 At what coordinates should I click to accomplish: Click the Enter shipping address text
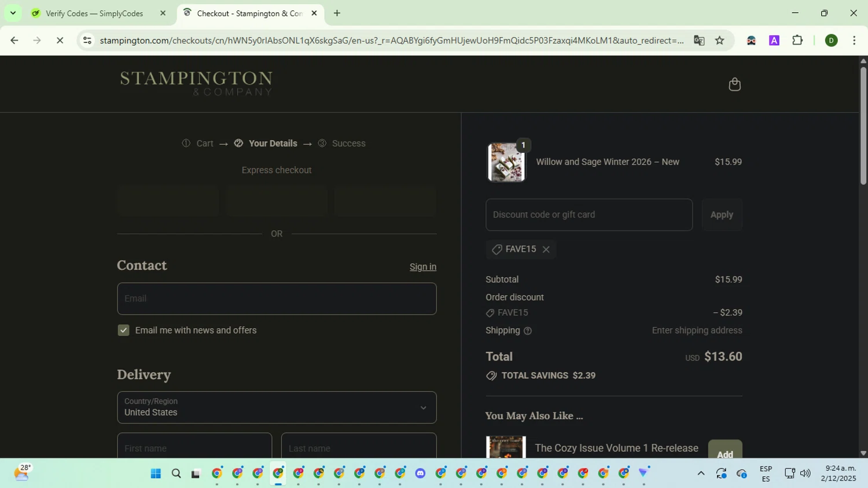click(x=697, y=331)
